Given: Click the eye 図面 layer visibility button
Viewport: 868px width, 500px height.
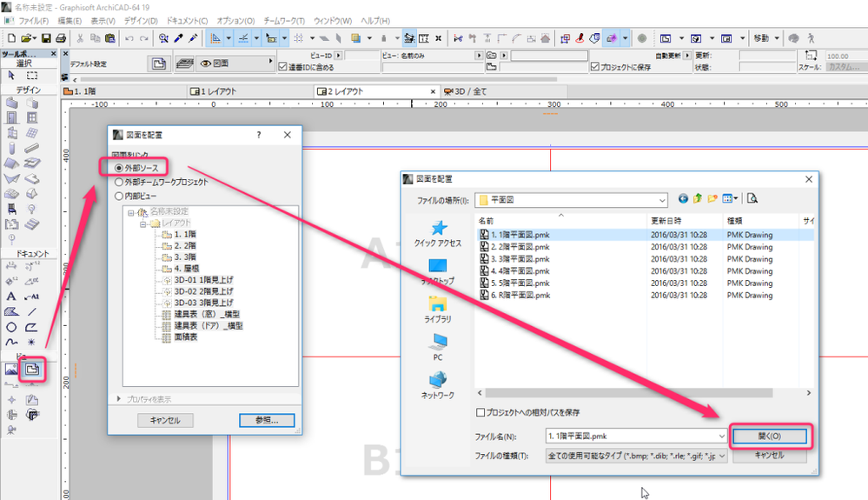Looking at the screenshot, I should [x=235, y=63].
